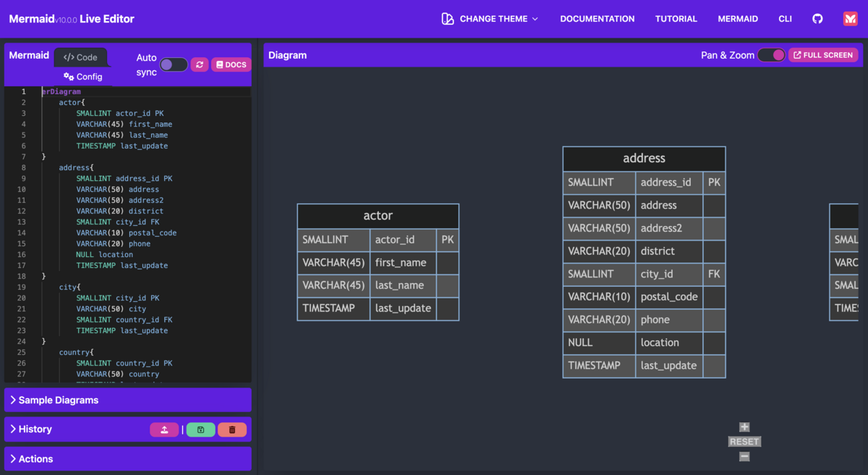Viewport: 868px width, 475px height.
Task: Click the Mermaid Chart logo icon
Action: (850, 19)
